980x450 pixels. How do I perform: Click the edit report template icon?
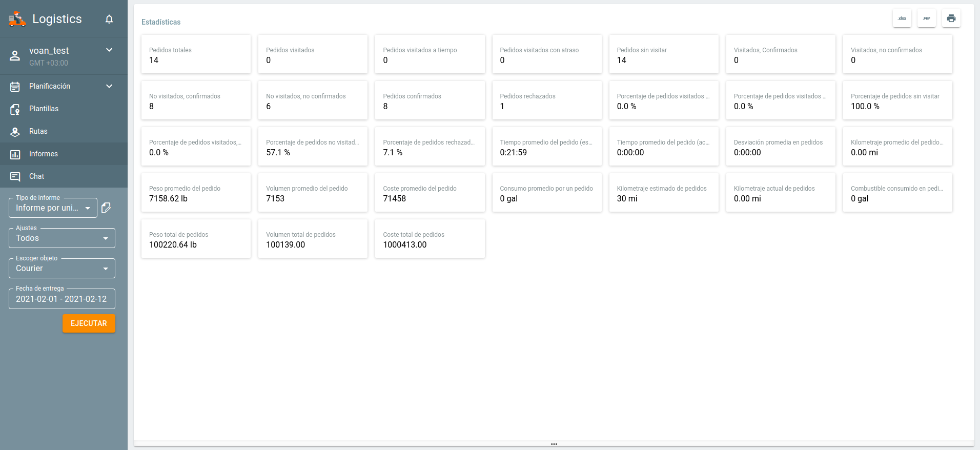106,208
